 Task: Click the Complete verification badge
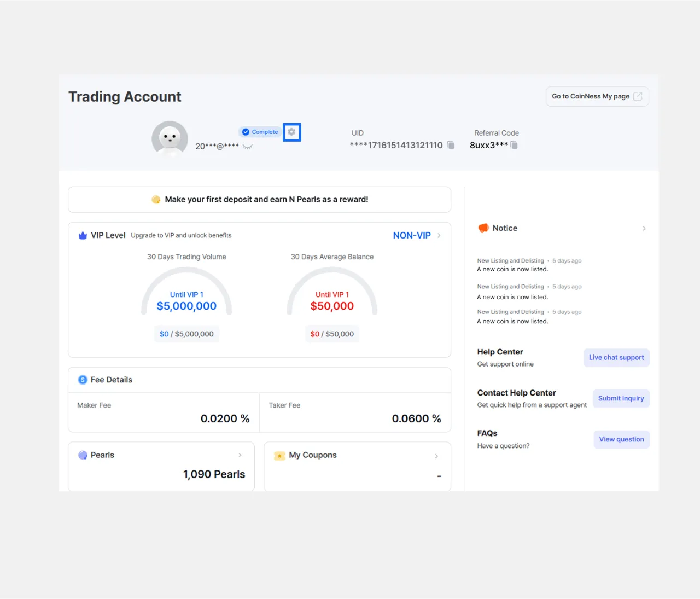(x=260, y=132)
